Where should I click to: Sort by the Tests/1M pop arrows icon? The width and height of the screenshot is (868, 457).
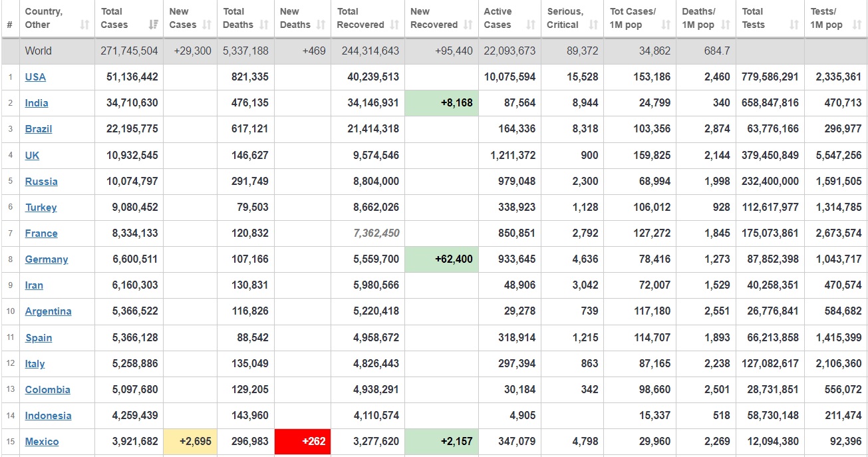point(857,25)
